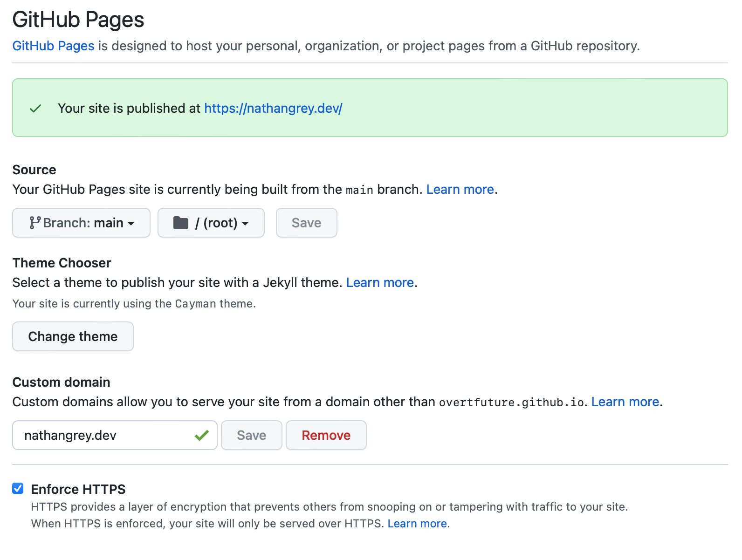Click the 'Custom domain' heading
742x560 pixels.
coord(61,382)
